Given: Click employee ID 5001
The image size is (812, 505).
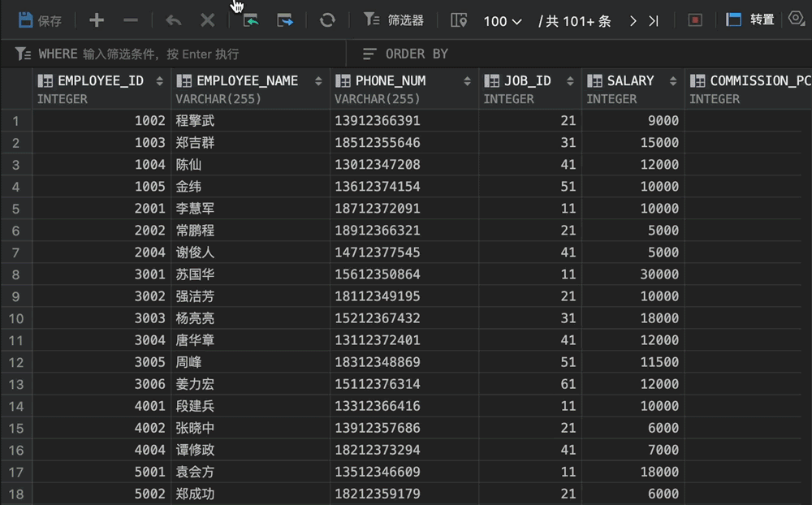Looking at the screenshot, I should pos(149,472).
